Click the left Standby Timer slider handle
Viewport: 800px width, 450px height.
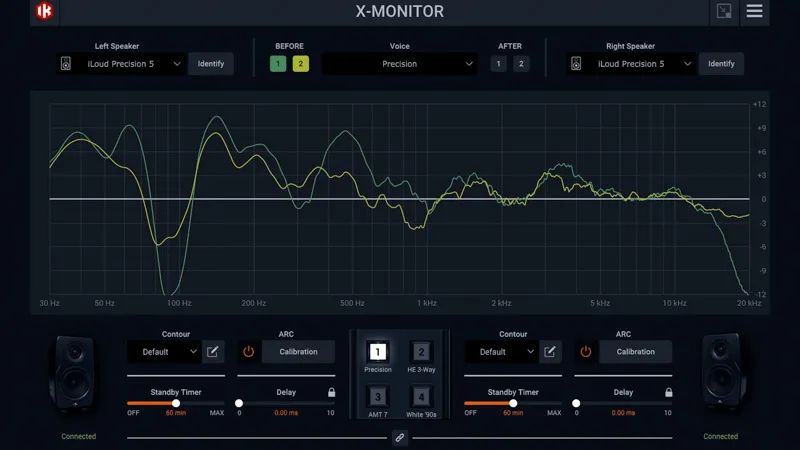click(x=176, y=403)
